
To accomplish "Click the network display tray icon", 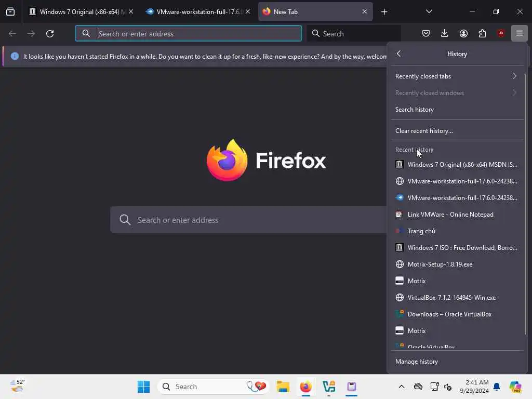I will pos(434,387).
